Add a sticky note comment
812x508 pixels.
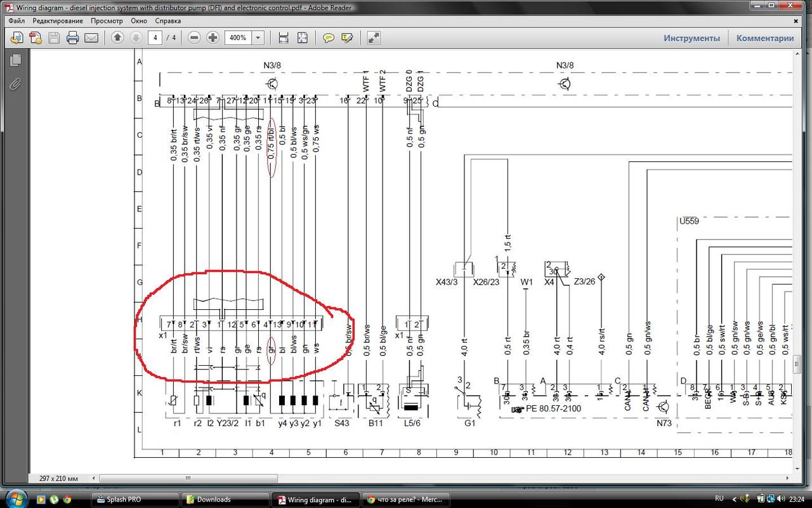pos(328,38)
